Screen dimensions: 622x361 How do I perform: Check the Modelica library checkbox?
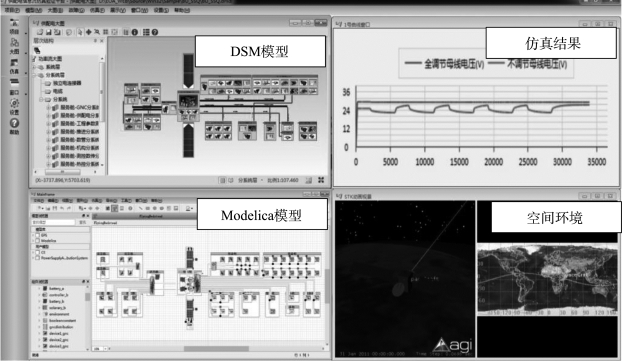(x=38, y=240)
